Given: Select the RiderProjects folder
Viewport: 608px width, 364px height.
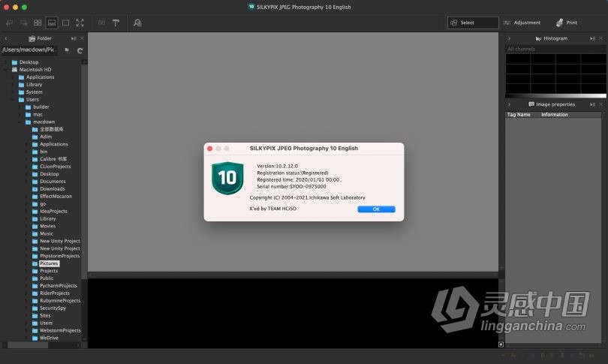Looking at the screenshot, I should (55, 293).
